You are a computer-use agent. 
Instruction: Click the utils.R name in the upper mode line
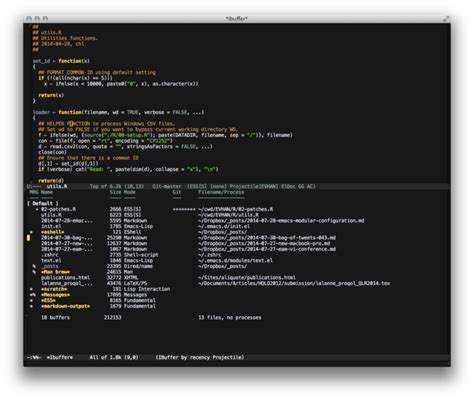coord(57,186)
